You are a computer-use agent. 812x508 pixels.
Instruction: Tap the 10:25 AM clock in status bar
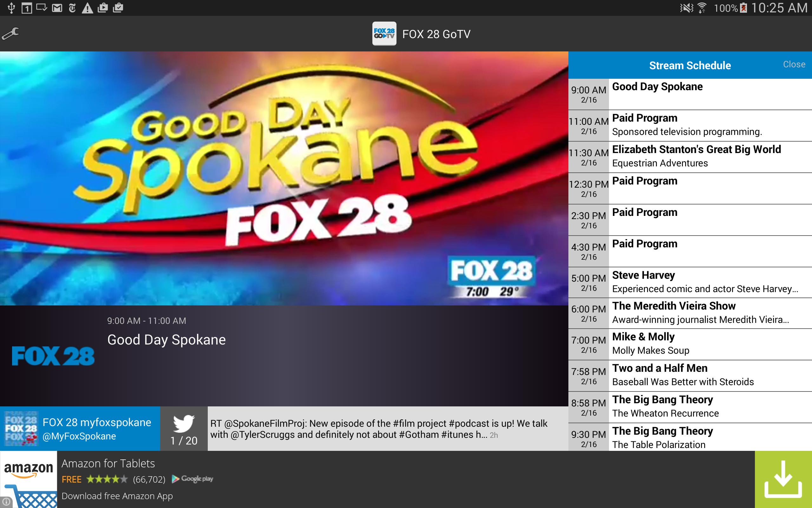click(x=779, y=8)
